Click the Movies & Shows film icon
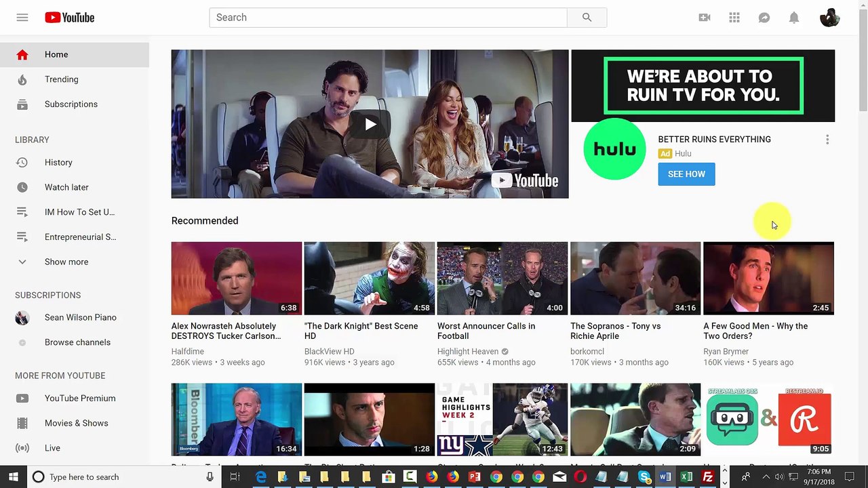 [22, 423]
